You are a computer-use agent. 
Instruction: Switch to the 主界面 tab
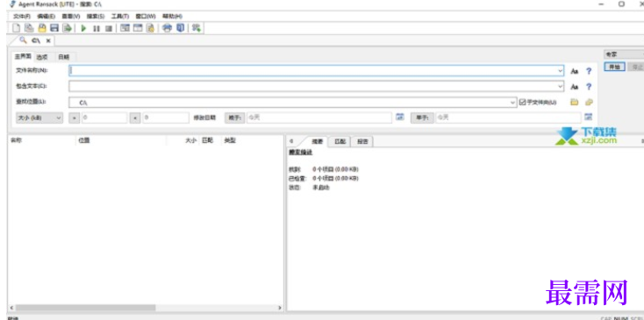coord(23,57)
